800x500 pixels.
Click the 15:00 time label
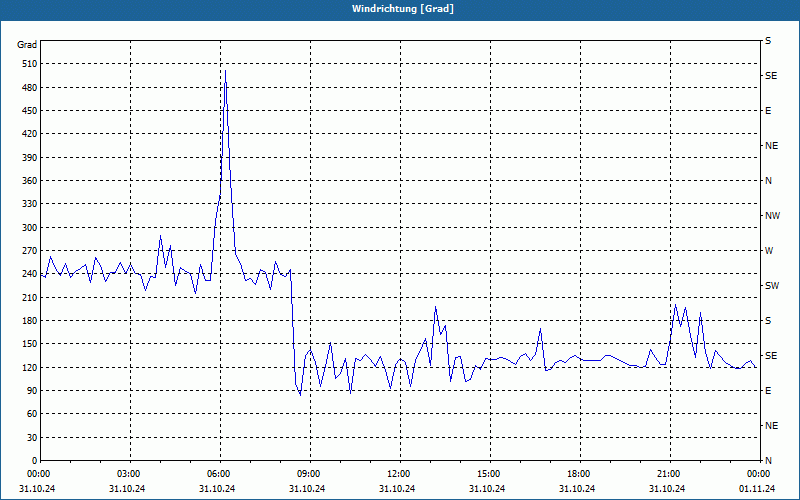pyautogui.click(x=488, y=474)
